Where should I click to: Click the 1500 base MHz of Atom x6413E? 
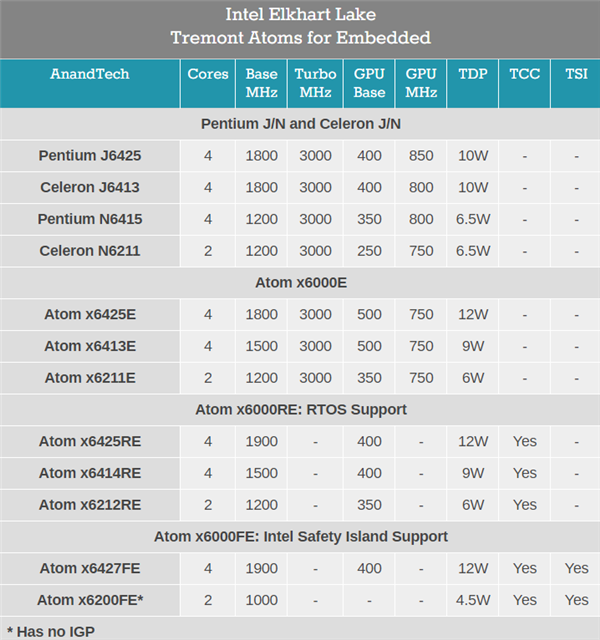262,346
